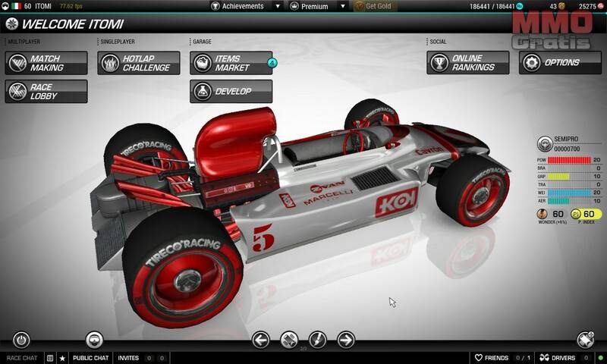
Task: Go to previous car with left arrow
Action: pos(261,339)
